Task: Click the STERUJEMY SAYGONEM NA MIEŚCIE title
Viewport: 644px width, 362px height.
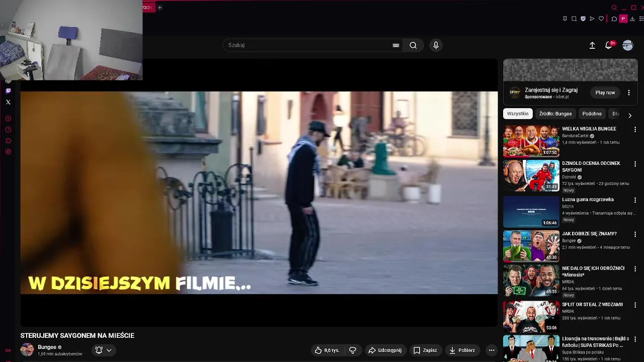Action: (77, 335)
